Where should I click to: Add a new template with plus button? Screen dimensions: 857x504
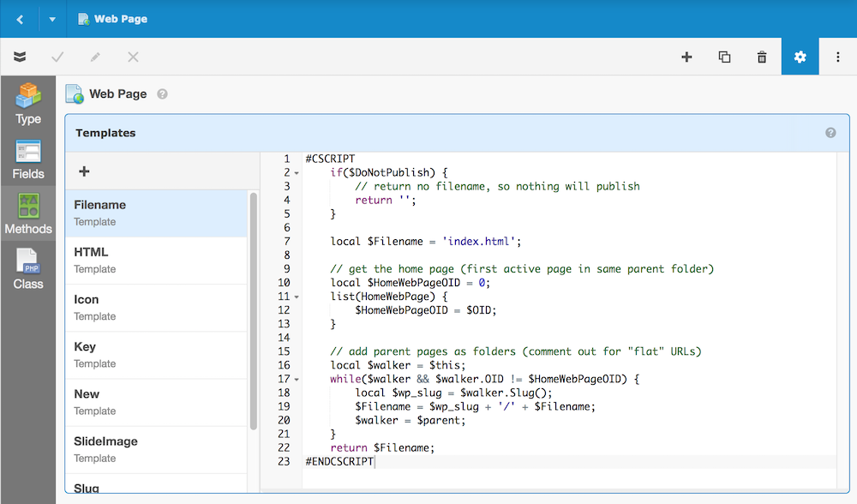coord(84,171)
